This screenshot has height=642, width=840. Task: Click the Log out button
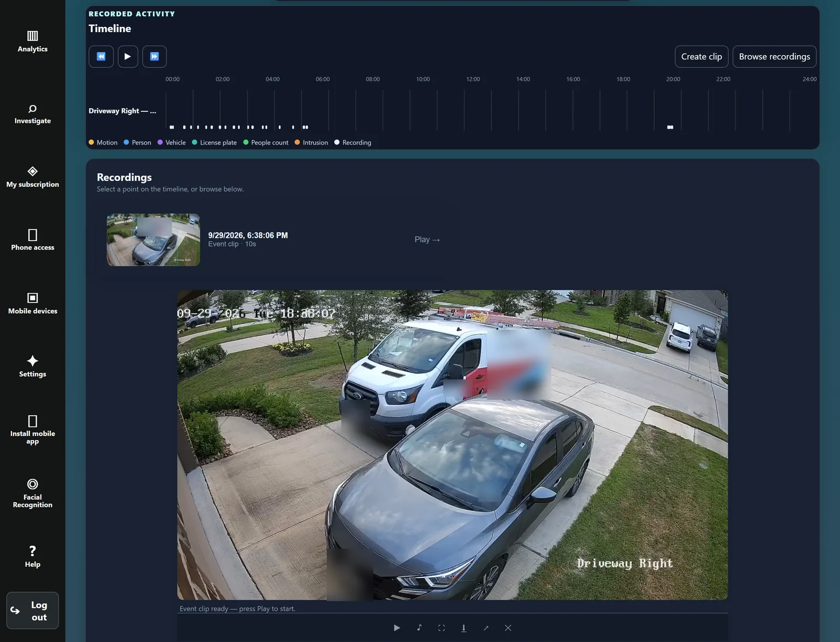(33, 610)
